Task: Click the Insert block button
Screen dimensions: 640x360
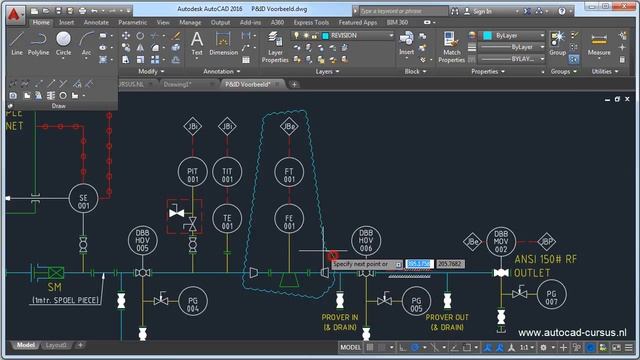Action: tap(407, 43)
